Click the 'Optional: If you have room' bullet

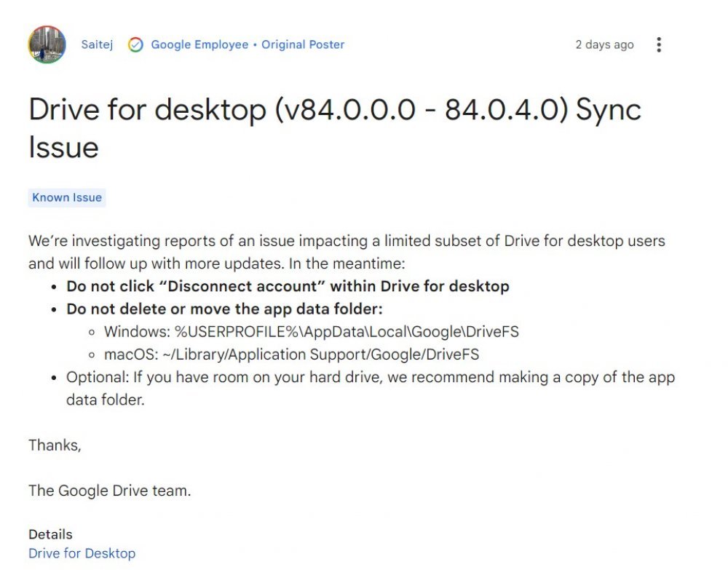[371, 388]
